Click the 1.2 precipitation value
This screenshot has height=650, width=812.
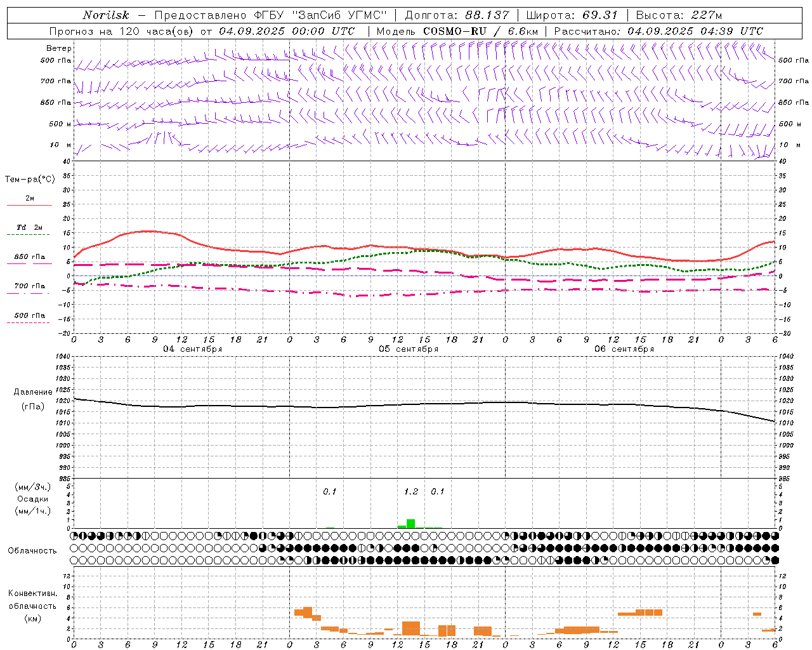pyautogui.click(x=411, y=492)
